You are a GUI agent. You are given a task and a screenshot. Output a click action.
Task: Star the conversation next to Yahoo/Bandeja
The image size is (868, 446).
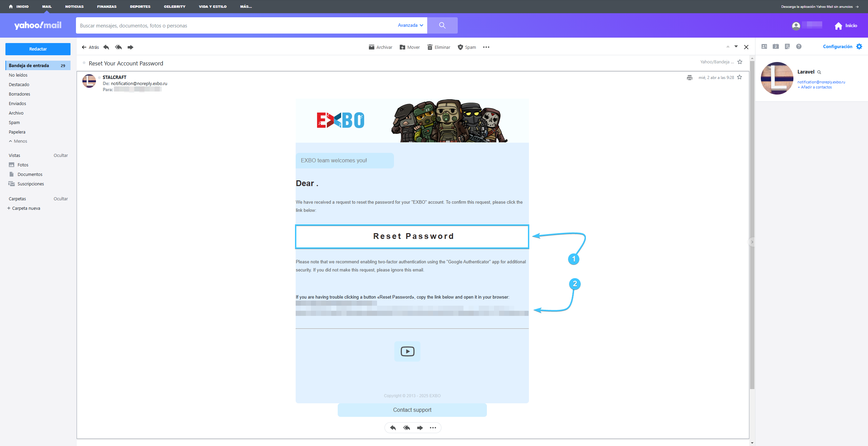click(x=740, y=62)
